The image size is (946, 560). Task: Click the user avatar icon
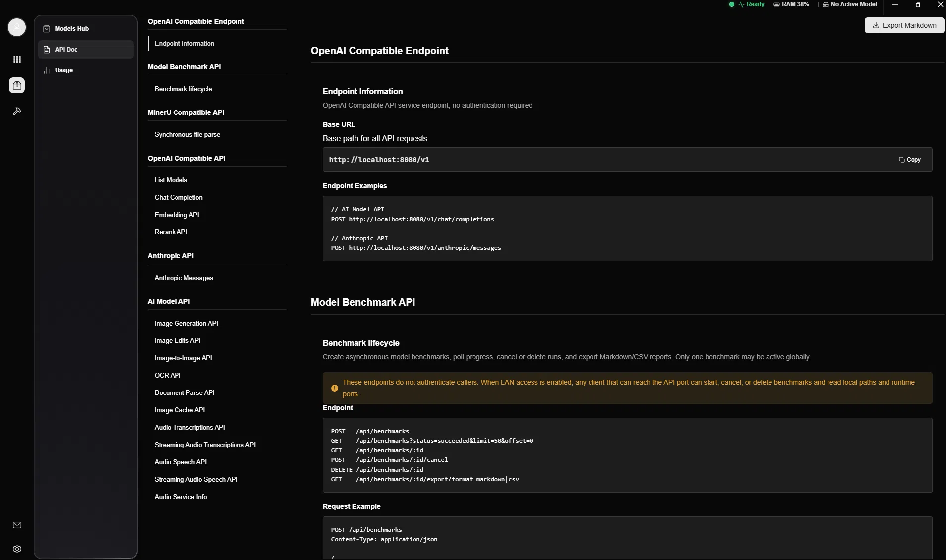point(17,27)
